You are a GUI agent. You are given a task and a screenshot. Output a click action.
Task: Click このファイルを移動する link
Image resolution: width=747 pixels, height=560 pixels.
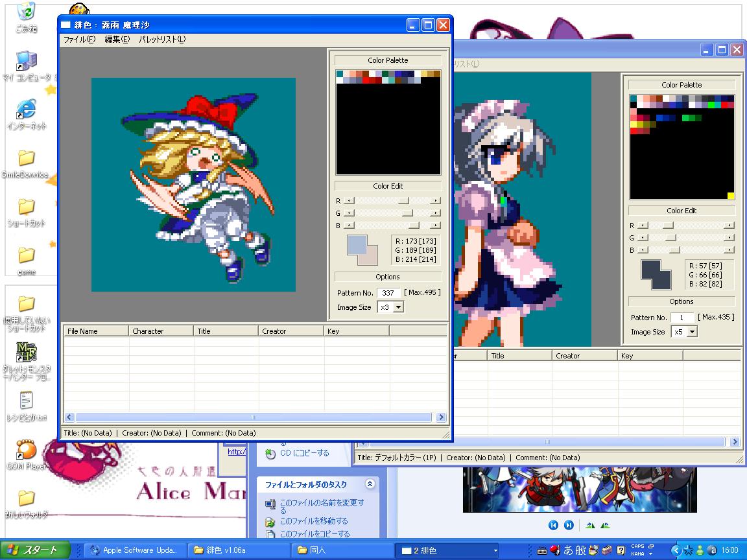pyautogui.click(x=313, y=521)
